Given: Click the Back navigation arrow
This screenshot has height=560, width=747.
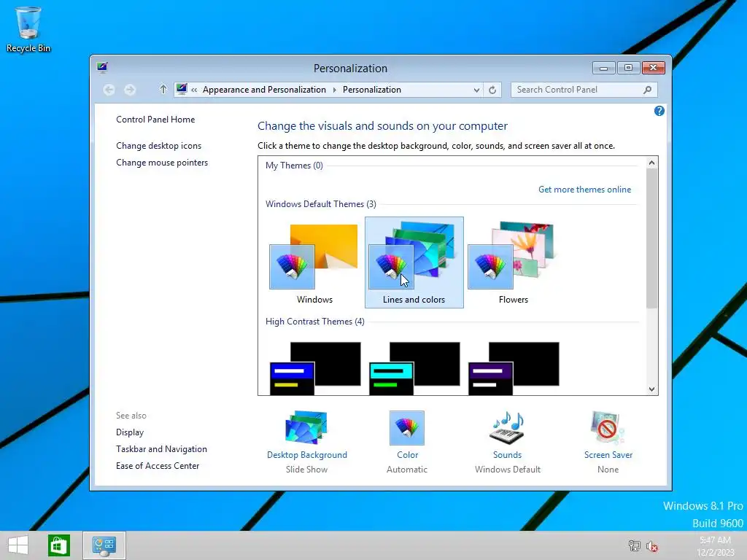Looking at the screenshot, I should tap(109, 90).
